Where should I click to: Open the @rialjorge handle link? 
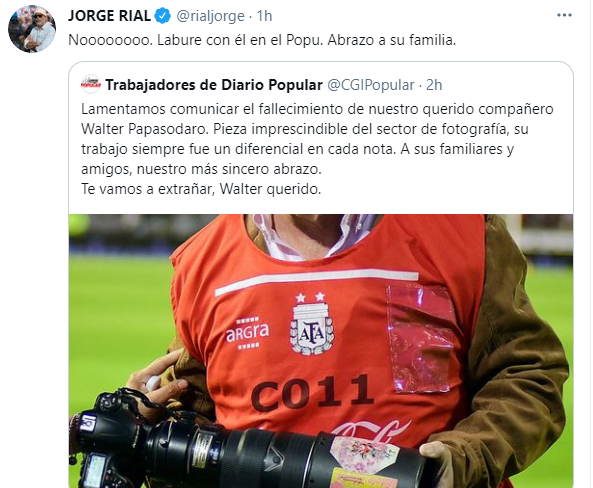coord(210,16)
